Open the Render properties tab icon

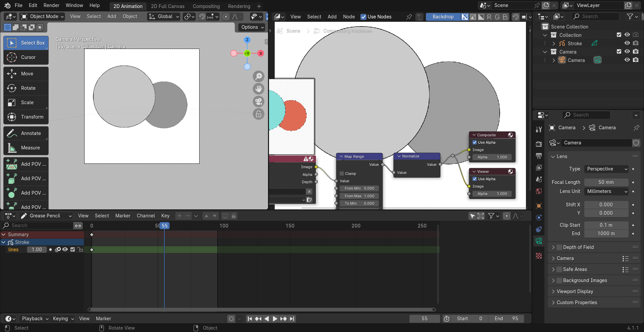click(539, 144)
